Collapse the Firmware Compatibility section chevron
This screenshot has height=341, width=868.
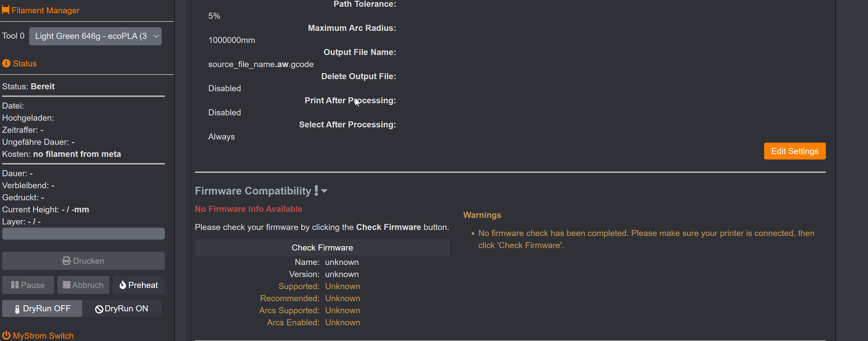pos(325,191)
